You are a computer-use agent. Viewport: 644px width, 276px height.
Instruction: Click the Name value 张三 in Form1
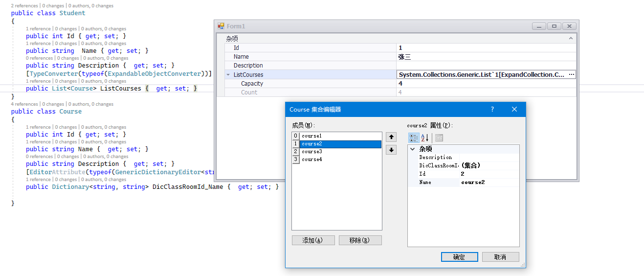pyautogui.click(x=486, y=57)
